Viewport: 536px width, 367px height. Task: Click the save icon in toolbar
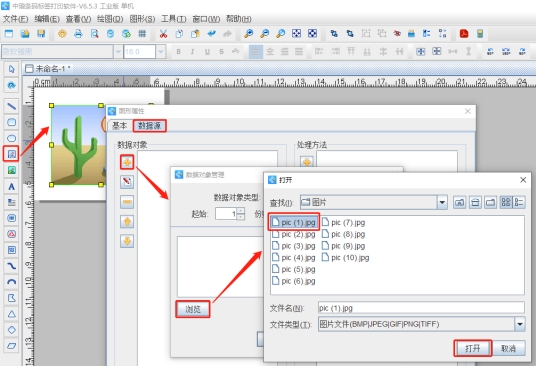[x=41, y=33]
